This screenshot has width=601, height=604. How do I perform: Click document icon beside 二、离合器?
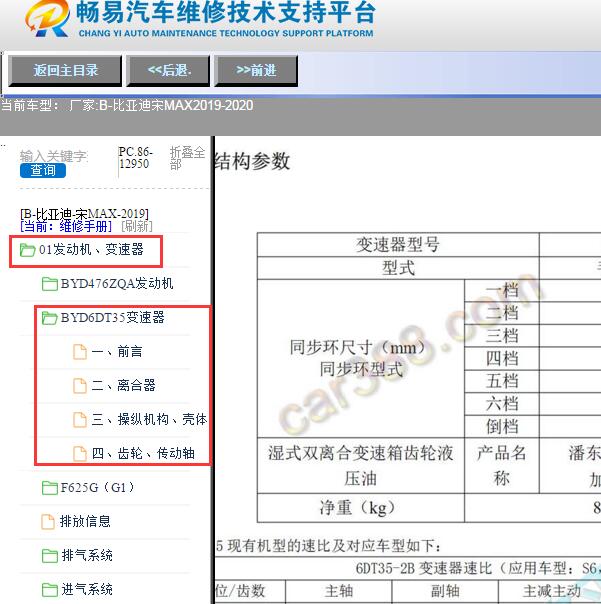pos(80,386)
